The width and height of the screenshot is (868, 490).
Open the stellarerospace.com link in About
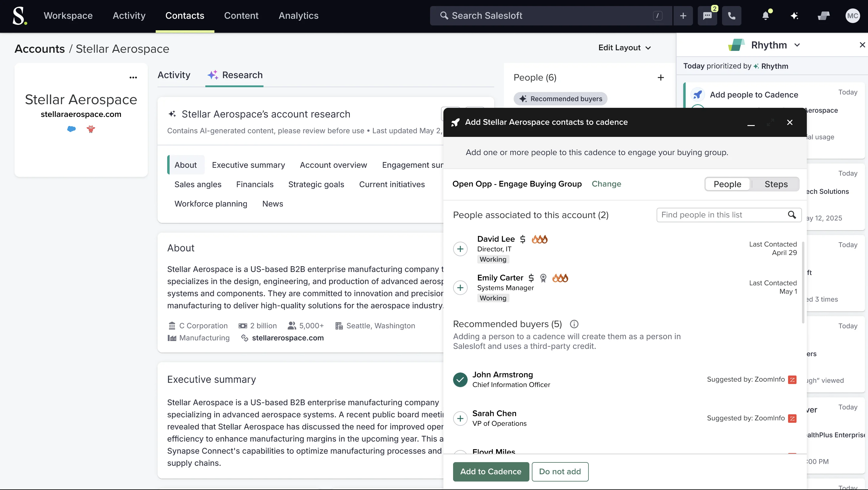point(288,338)
